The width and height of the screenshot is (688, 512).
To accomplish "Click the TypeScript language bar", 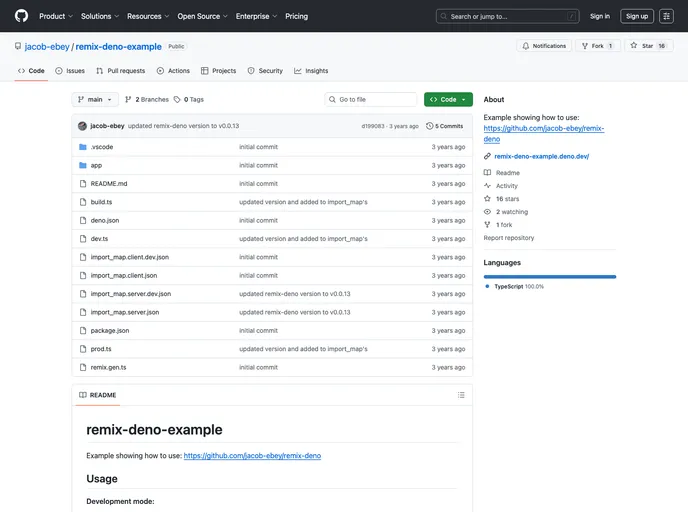I will 550,277.
